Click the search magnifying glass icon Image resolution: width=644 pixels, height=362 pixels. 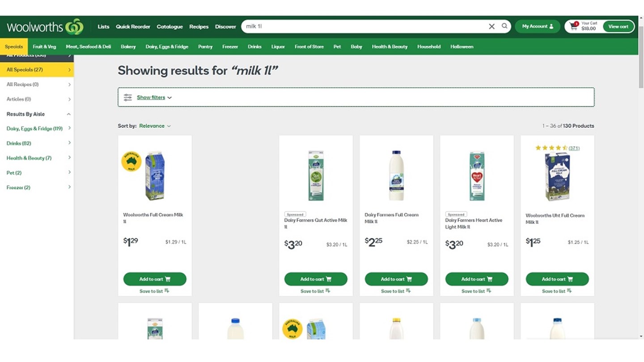[x=504, y=26]
